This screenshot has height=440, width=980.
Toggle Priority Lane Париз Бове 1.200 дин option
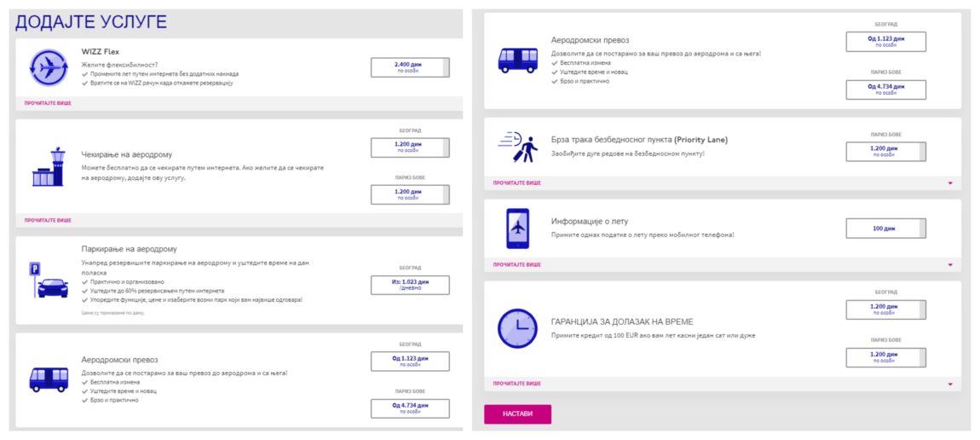tap(885, 151)
